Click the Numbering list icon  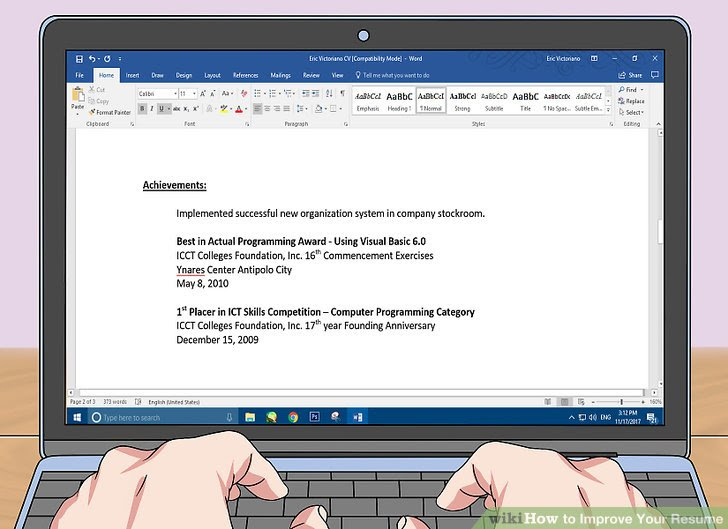coord(273,94)
